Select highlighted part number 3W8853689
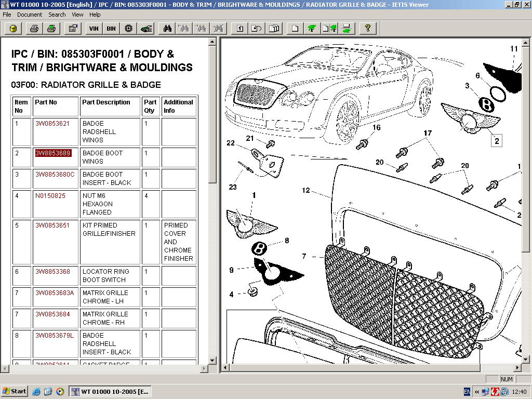The height and width of the screenshot is (399, 532). tap(54, 153)
